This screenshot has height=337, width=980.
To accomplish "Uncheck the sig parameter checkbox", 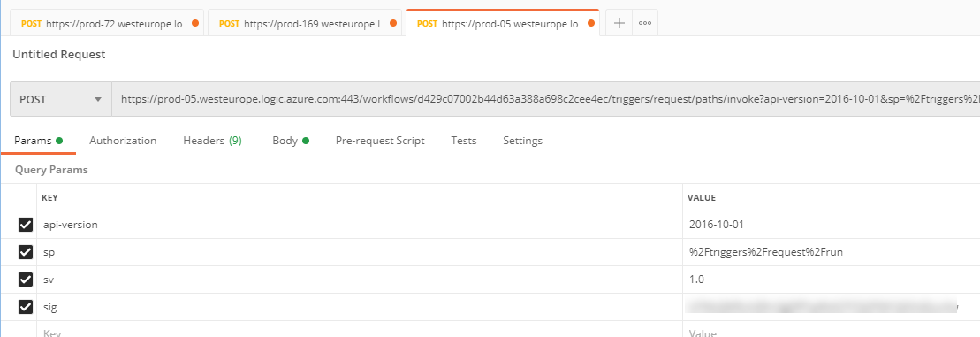I will pos(25,307).
